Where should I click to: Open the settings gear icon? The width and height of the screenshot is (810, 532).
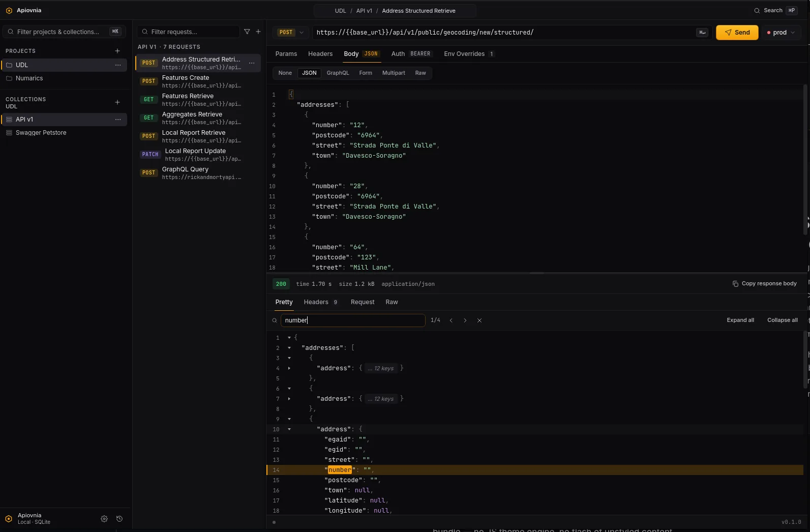click(x=104, y=519)
